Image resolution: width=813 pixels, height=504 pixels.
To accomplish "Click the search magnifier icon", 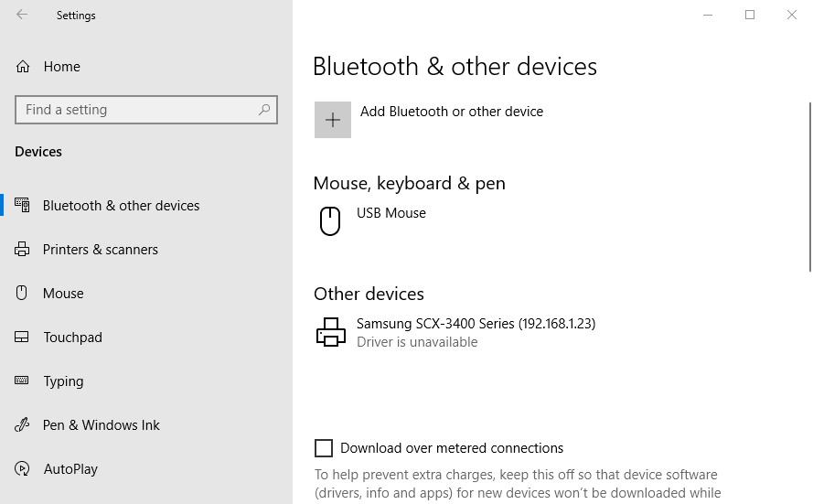I will pyautogui.click(x=264, y=110).
